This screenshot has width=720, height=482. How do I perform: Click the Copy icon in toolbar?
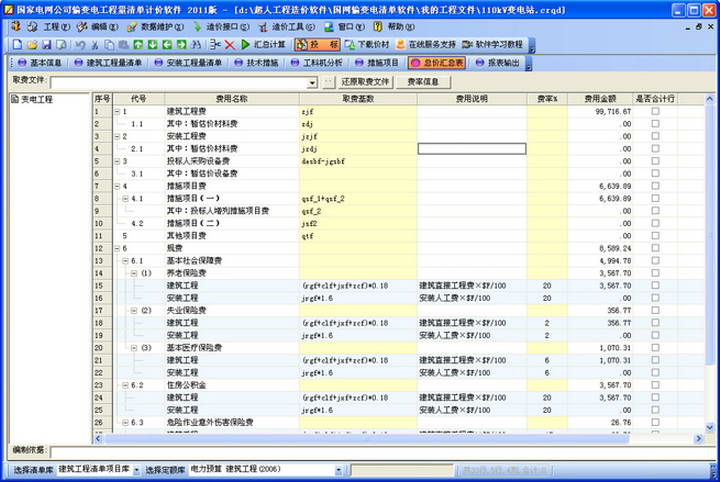click(x=109, y=45)
